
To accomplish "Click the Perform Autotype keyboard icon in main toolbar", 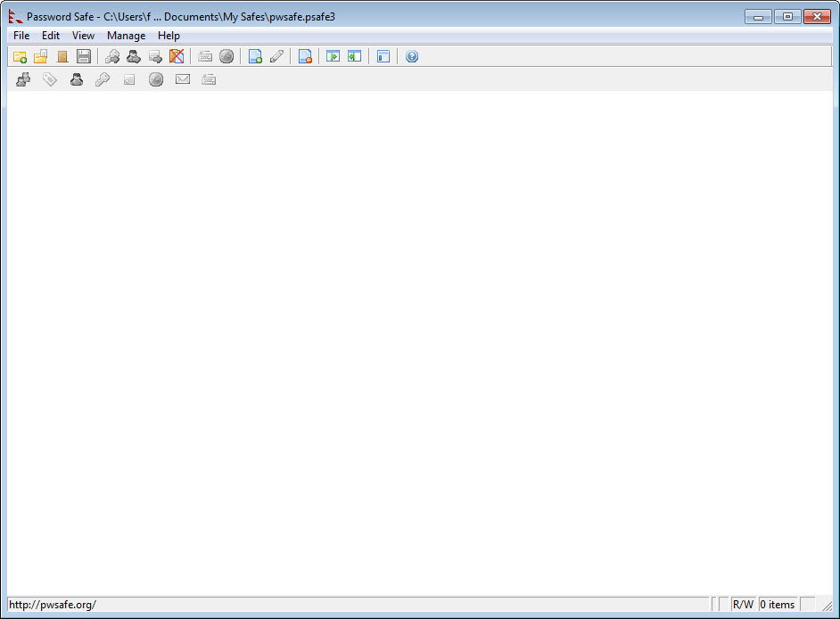I will click(205, 56).
